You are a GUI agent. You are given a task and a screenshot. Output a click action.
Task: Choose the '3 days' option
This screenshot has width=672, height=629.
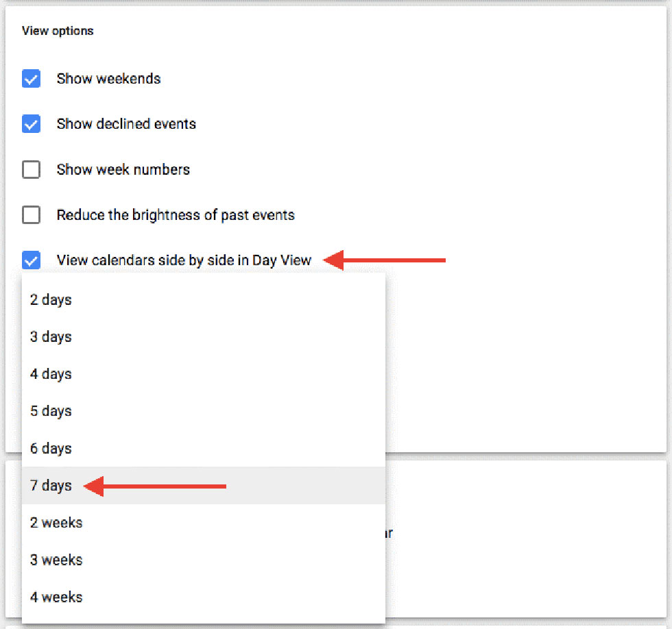pos(51,337)
